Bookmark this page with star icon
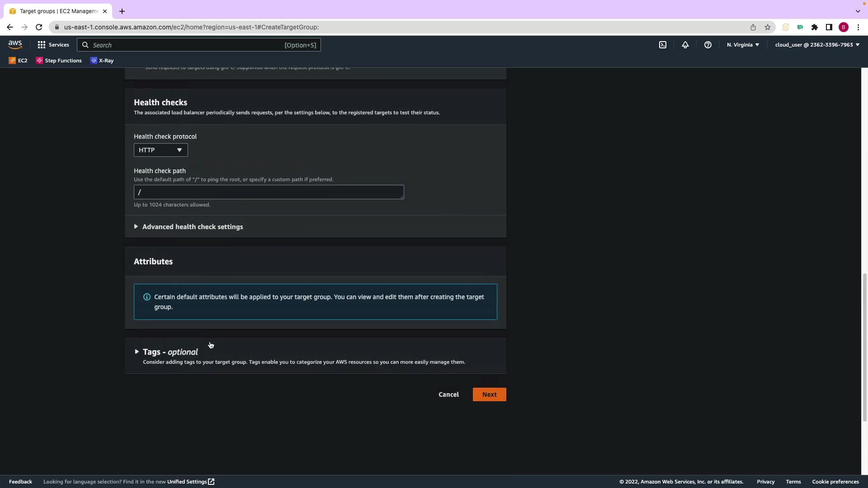This screenshot has height=488, width=868. [767, 27]
